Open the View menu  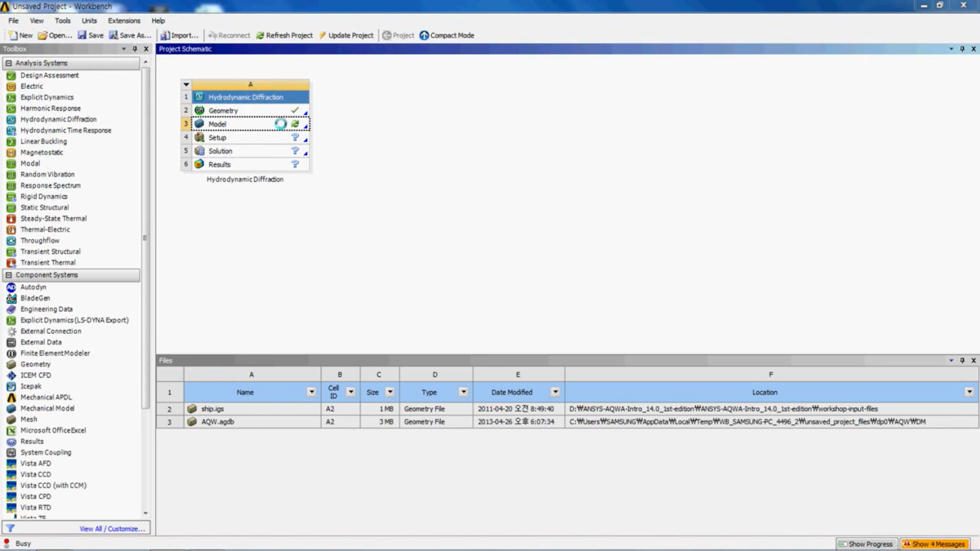(x=37, y=20)
